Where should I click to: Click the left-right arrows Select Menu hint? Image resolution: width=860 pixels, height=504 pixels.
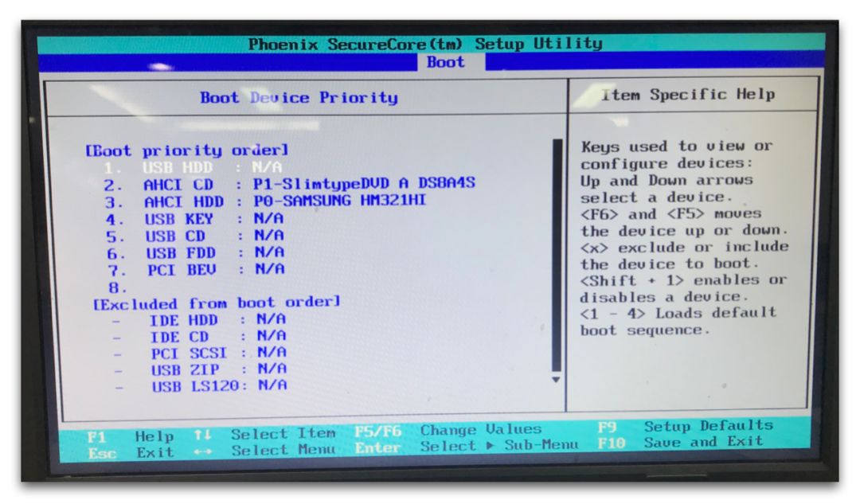[264, 450]
